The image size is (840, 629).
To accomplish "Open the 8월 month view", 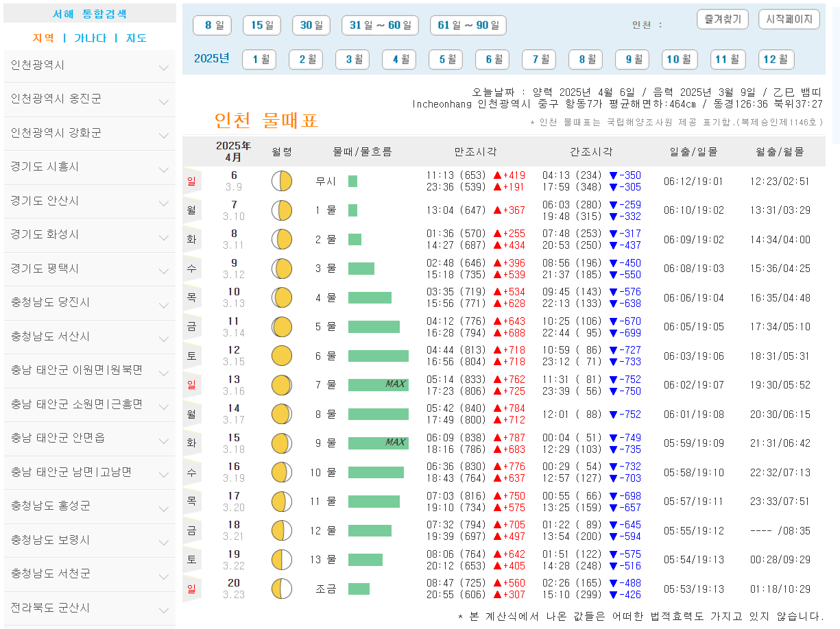I will point(585,60).
